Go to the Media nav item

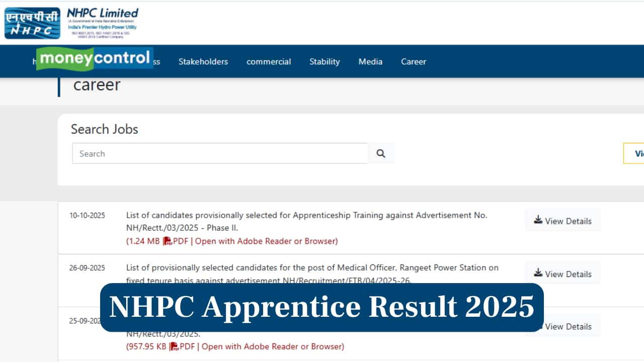[x=370, y=61]
